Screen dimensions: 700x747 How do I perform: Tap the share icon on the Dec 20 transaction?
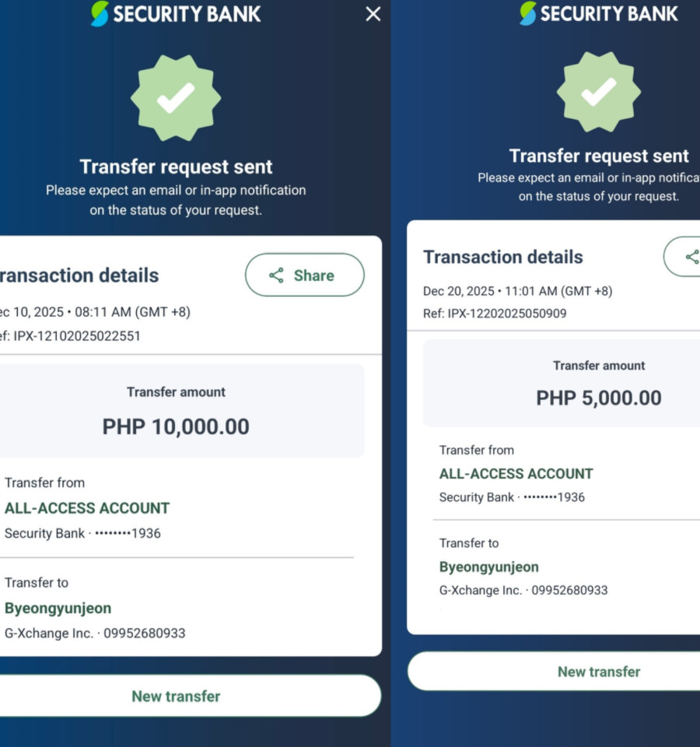[691, 257]
